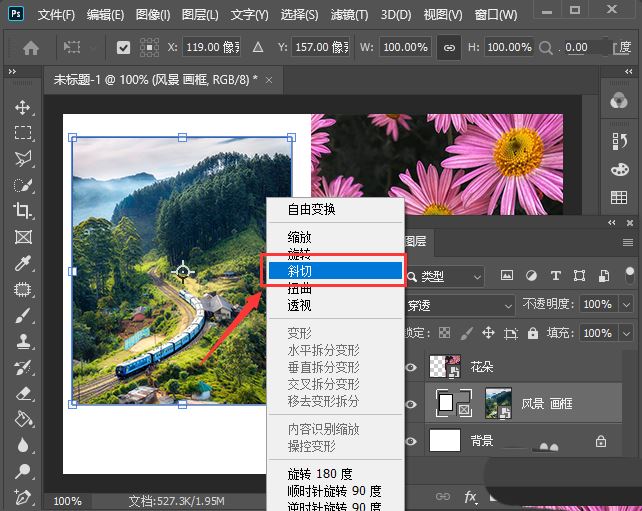
Task: Open the Swatches palette panel icon
Action: click(619, 170)
